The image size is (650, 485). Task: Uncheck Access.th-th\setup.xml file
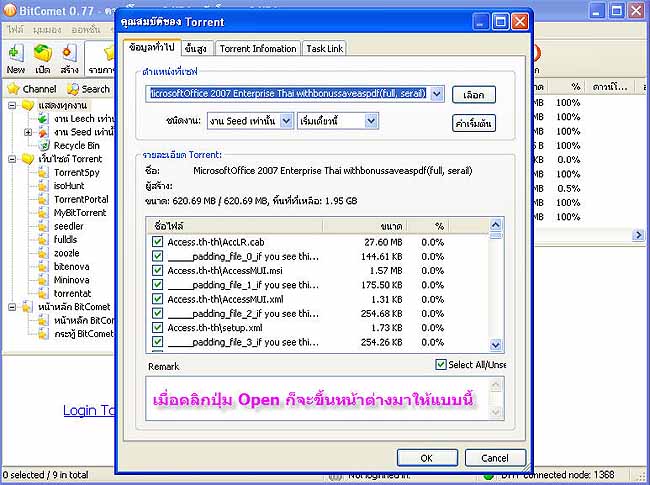pos(158,327)
